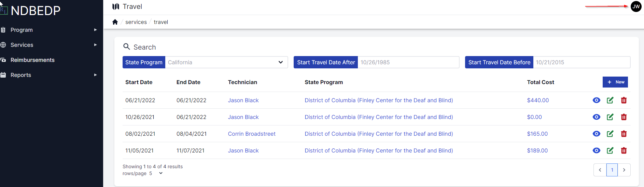
Task: Open the JW user avatar menu
Action: pos(636,6)
